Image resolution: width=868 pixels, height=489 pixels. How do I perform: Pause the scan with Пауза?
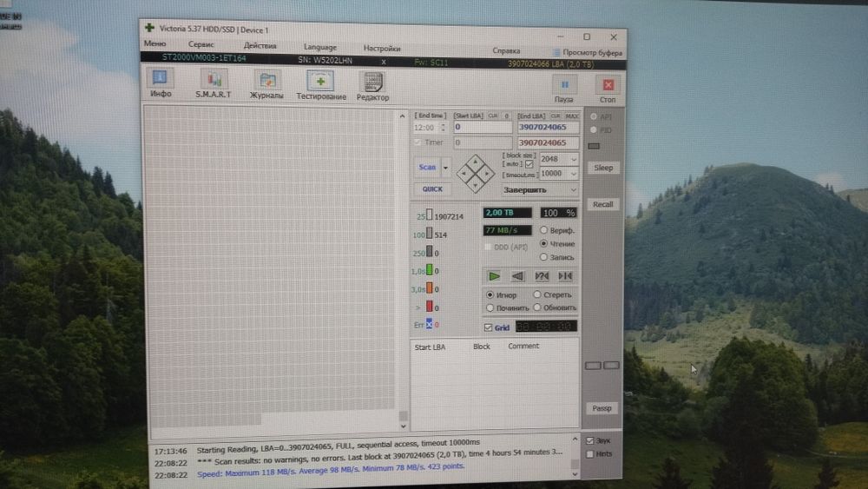564,89
